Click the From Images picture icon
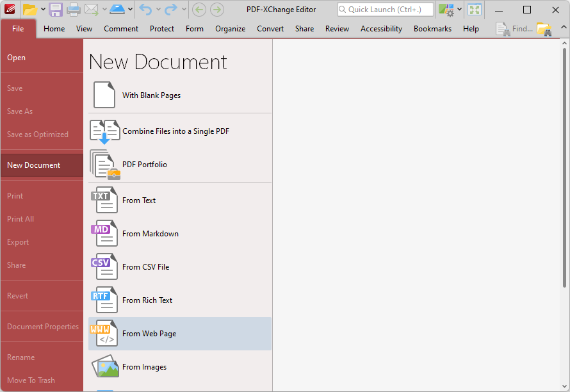This screenshot has width=570, height=392. click(105, 366)
